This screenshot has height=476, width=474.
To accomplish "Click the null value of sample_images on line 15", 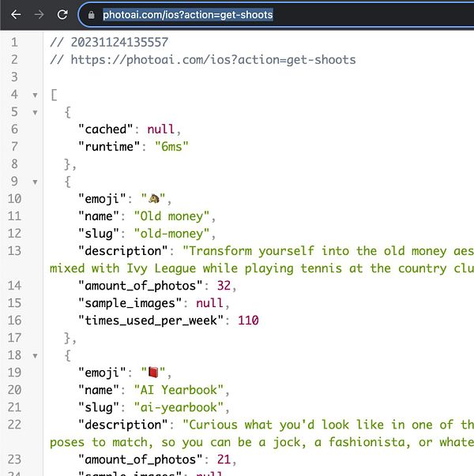I will 209,303.
